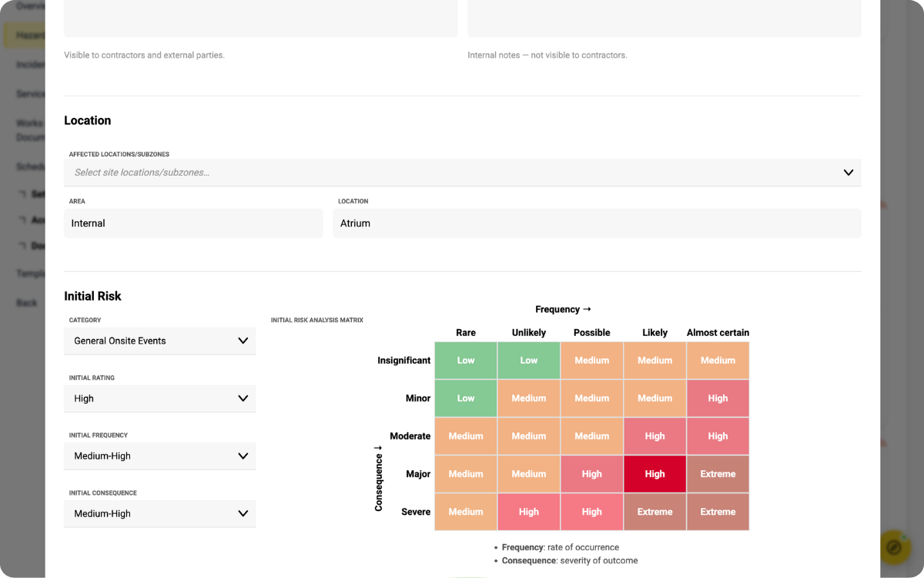Screen dimensions: 924x578
Task: Open the Initial Frequency dropdown
Action: tap(159, 456)
